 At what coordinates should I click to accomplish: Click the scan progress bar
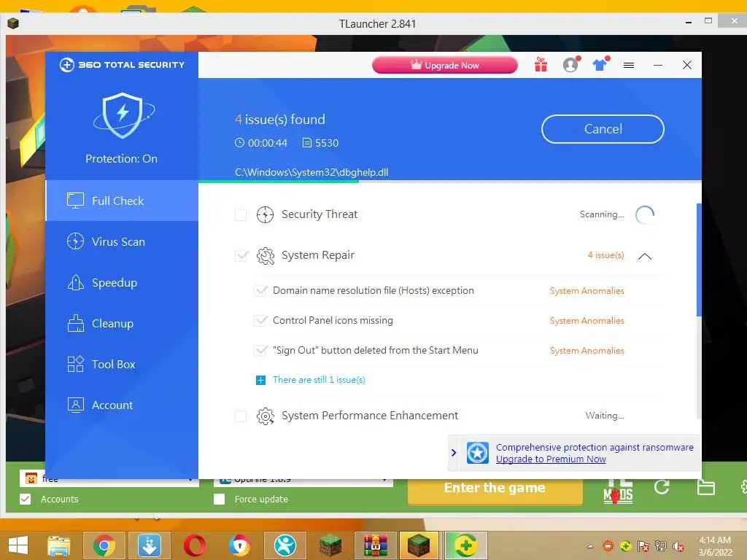point(449,182)
